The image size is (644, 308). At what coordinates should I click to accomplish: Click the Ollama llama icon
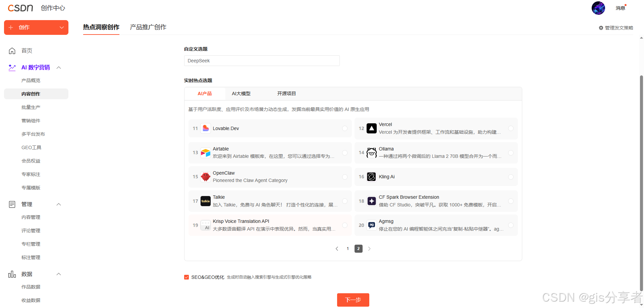coord(372,152)
